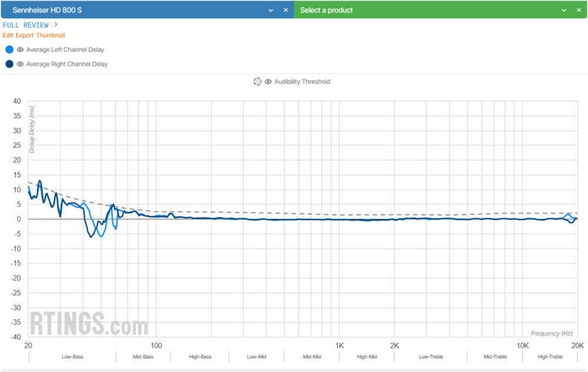Choose the Thumbnail option
588x372 pixels.
(51, 35)
